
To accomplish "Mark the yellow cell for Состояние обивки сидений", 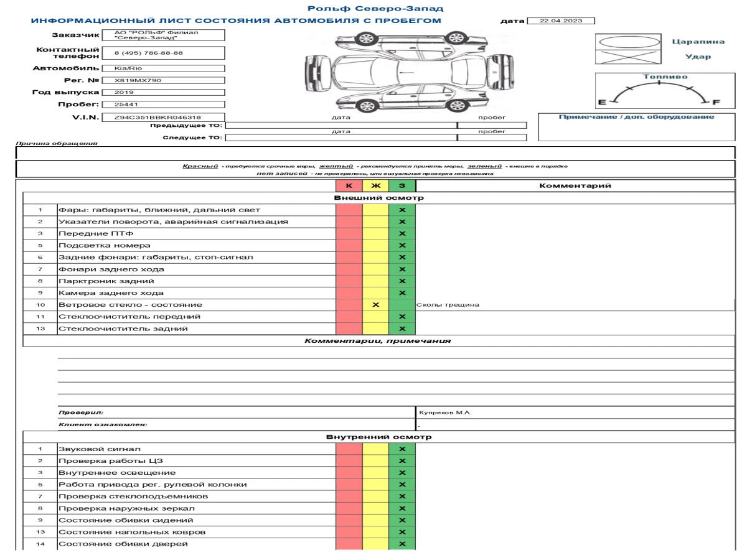I will pos(375,520).
